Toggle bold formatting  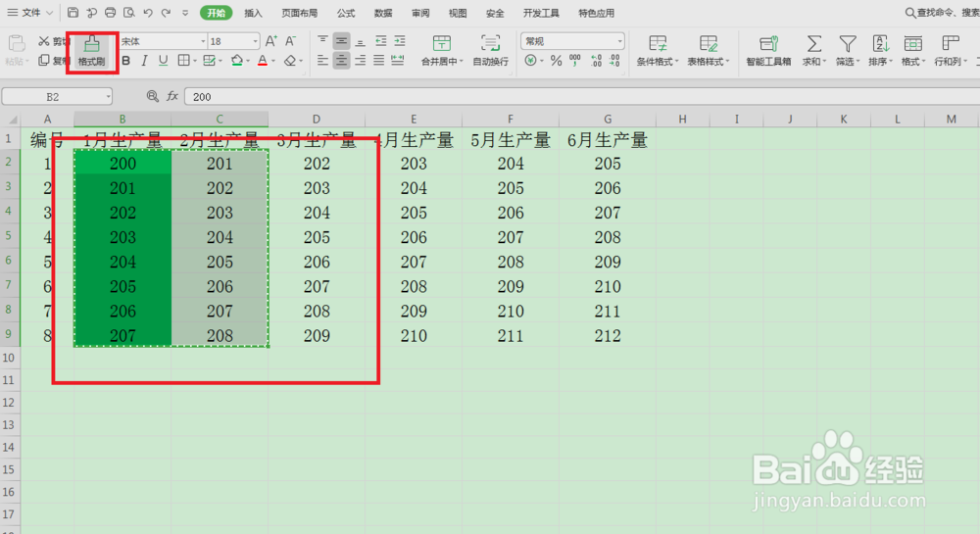125,61
